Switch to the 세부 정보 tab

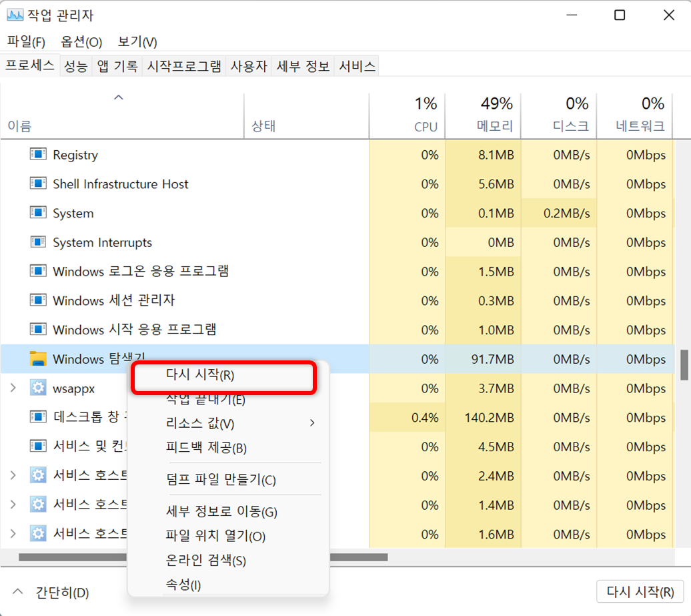pos(303,66)
